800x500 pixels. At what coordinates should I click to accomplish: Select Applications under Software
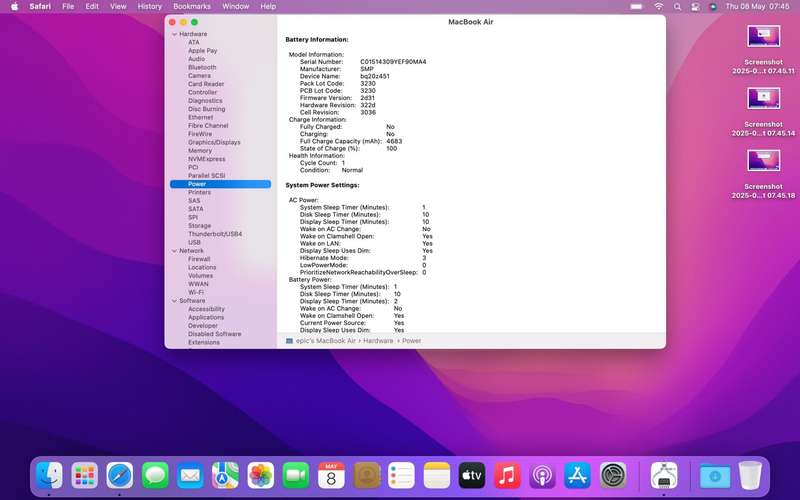click(206, 317)
